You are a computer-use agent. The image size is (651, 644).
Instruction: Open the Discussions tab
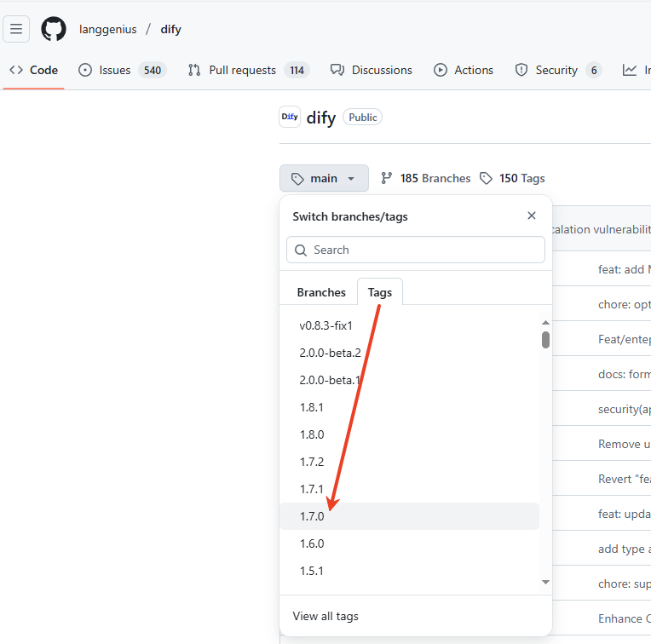(x=372, y=70)
